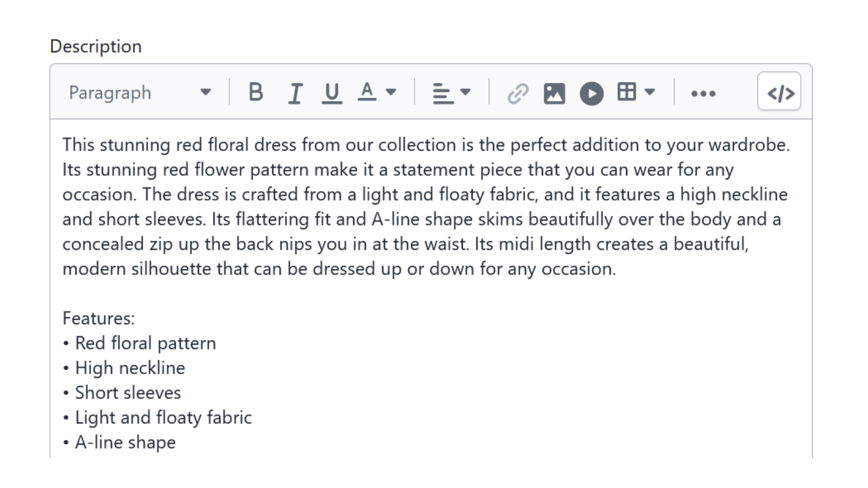Show HTML code view
The width and height of the screenshot is (868, 488).
(x=780, y=92)
